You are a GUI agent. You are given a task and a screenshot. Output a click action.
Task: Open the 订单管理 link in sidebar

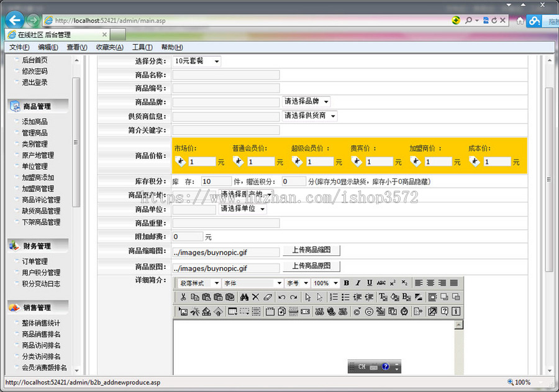click(35, 262)
